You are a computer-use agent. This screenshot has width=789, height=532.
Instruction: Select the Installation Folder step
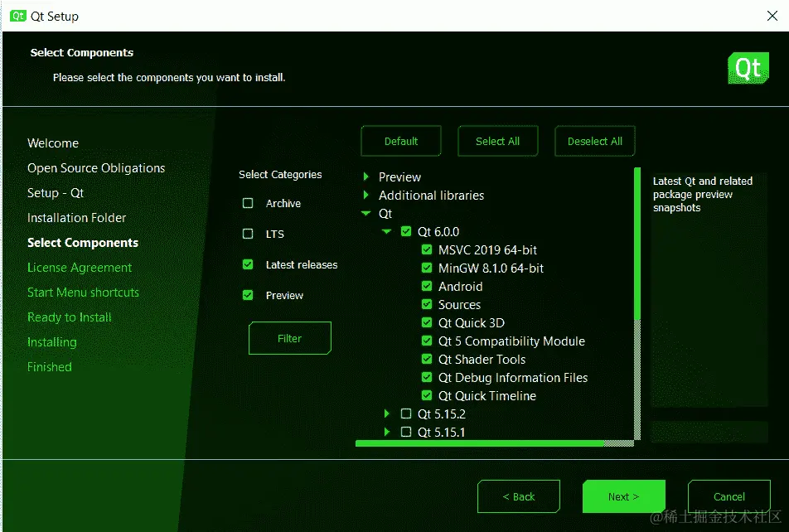tap(76, 217)
